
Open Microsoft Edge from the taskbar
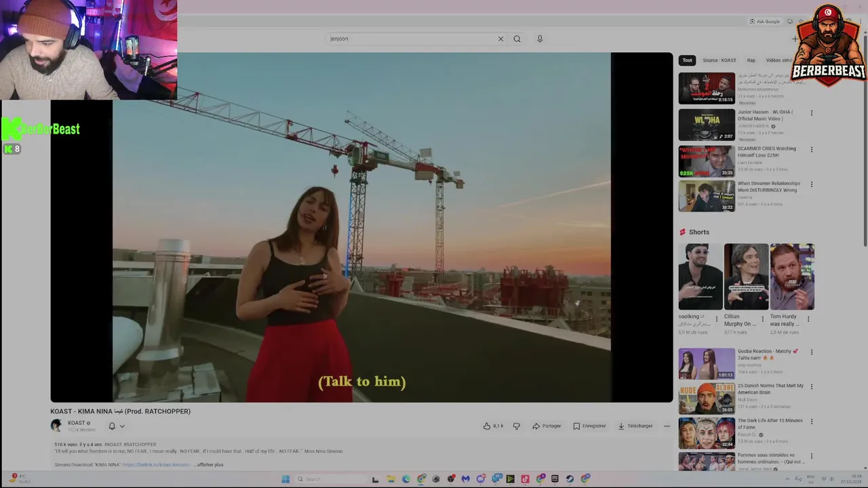point(406,479)
